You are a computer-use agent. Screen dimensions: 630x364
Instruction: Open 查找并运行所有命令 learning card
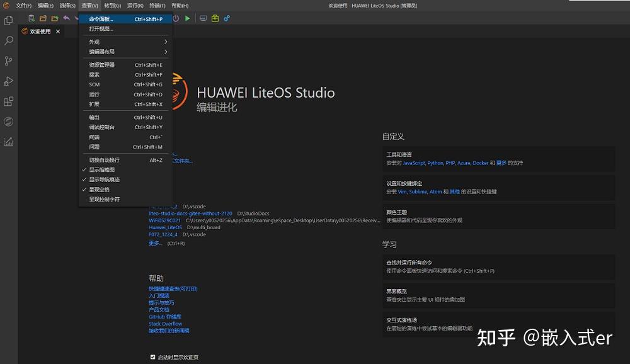(x=498, y=267)
